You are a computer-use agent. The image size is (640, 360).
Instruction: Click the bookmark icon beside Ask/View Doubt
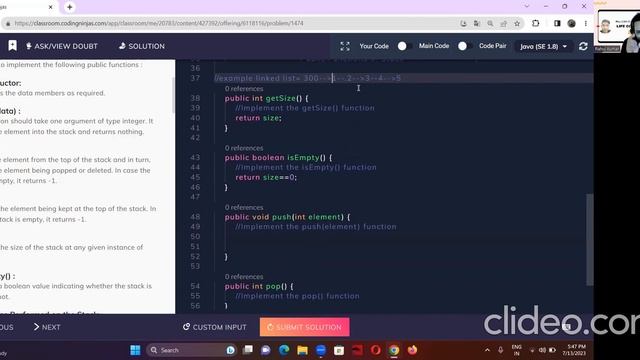pos(12,46)
